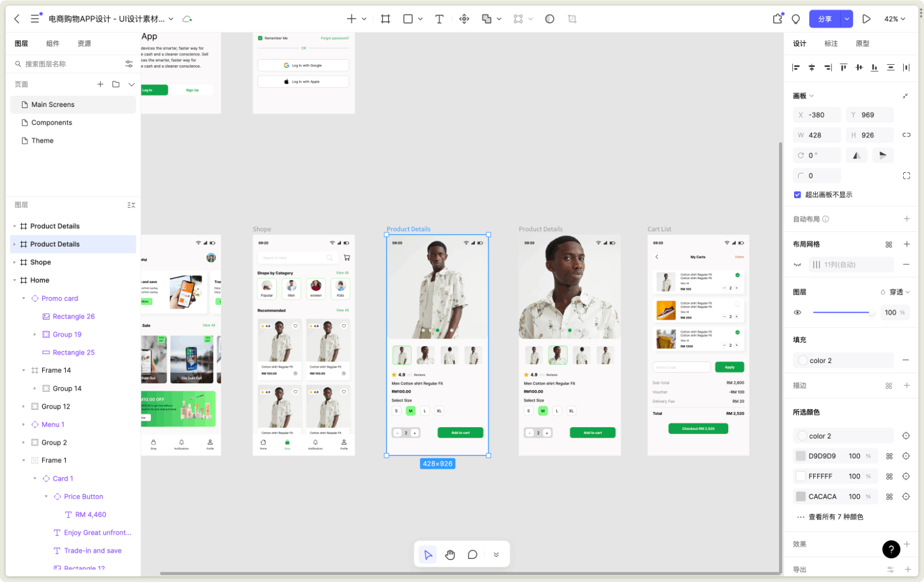Screen dimensions: 924x582
Task: Select the Text tool in toolbar
Action: pyautogui.click(x=439, y=19)
